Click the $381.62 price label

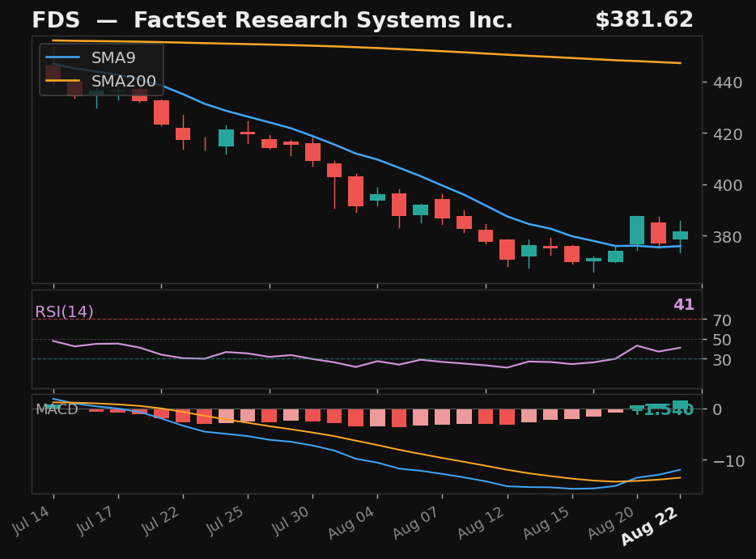click(644, 19)
